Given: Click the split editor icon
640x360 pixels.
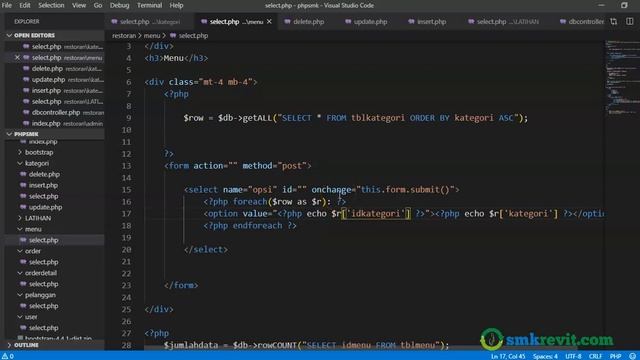Looking at the screenshot, I should pyautogui.click(x=630, y=22).
